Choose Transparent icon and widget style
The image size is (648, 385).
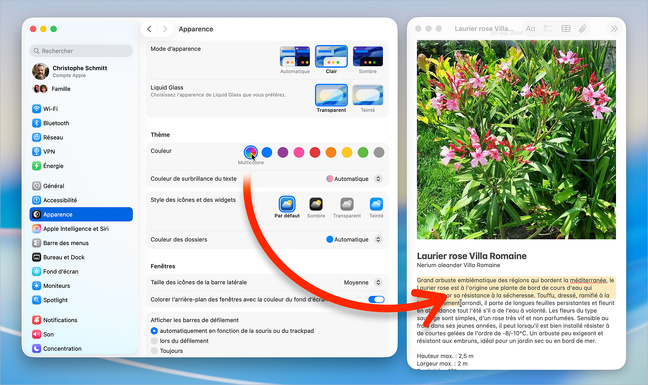(x=347, y=207)
